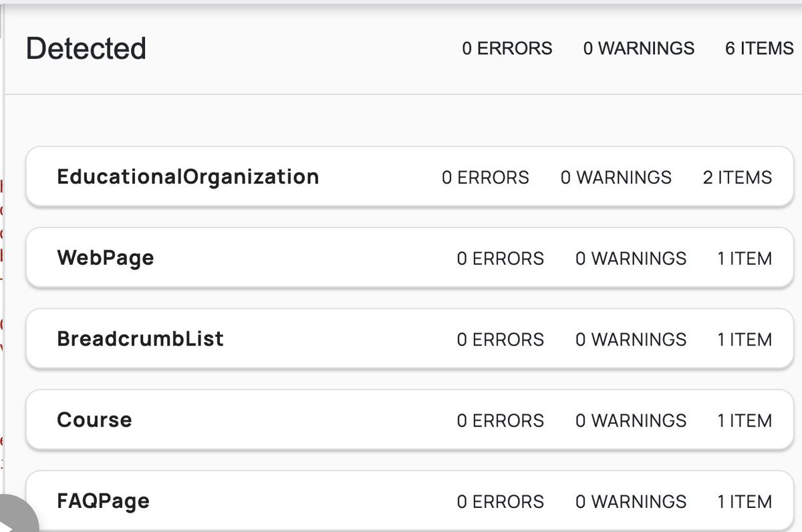Click the Detected heading
Viewport: 802px width, 532px height.
(x=86, y=49)
